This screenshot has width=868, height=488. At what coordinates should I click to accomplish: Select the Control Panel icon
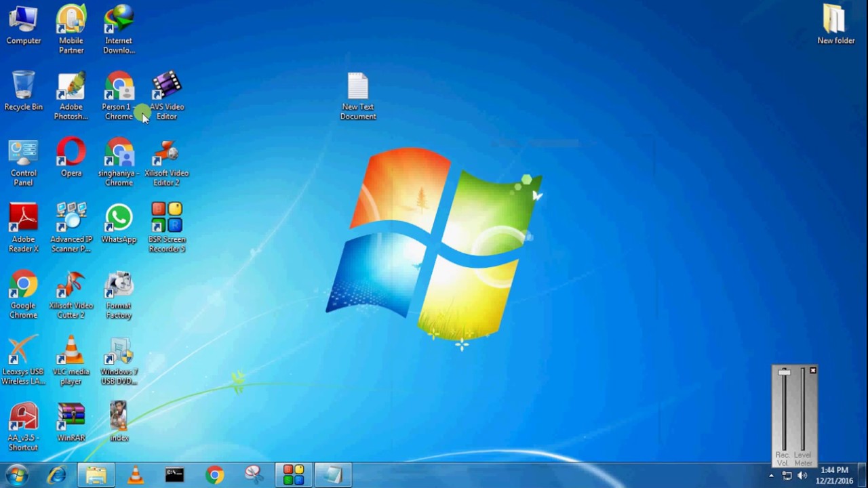coord(23,162)
